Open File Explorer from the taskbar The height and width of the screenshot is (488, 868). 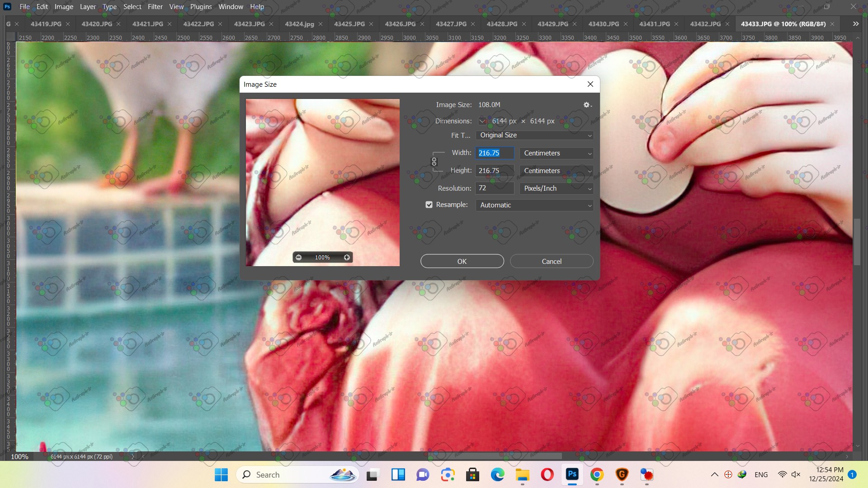pyautogui.click(x=522, y=475)
